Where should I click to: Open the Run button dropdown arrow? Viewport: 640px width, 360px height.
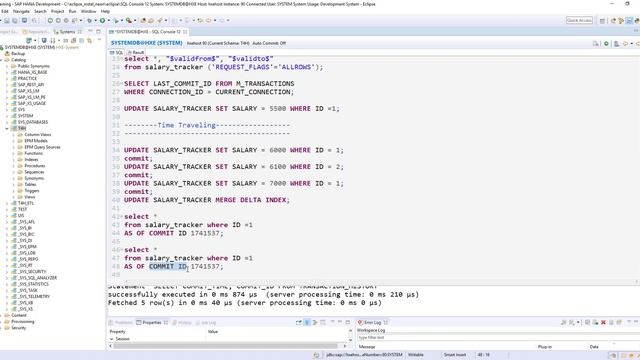pyautogui.click(x=108, y=20)
